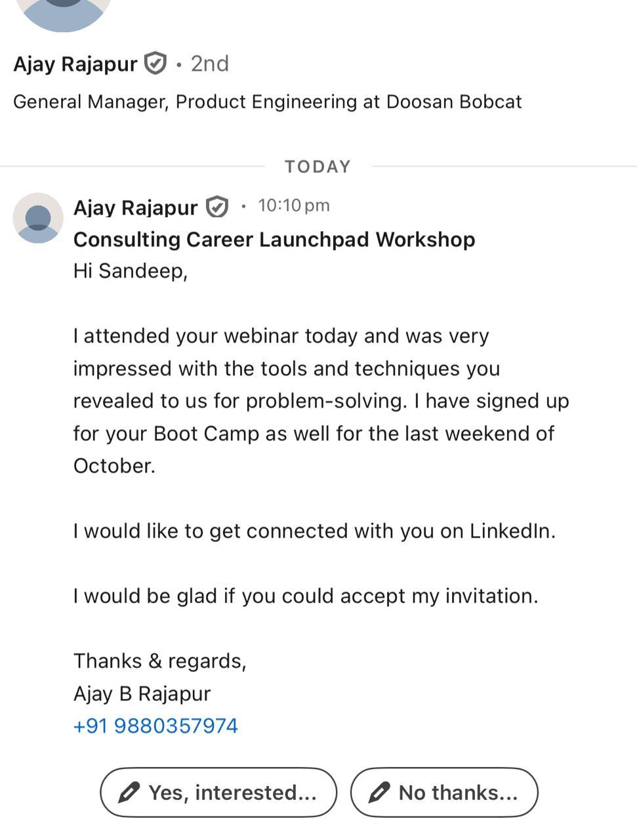This screenshot has height=840, width=637.
Task: Tap the large profile photo at top
Action: [x=64, y=13]
